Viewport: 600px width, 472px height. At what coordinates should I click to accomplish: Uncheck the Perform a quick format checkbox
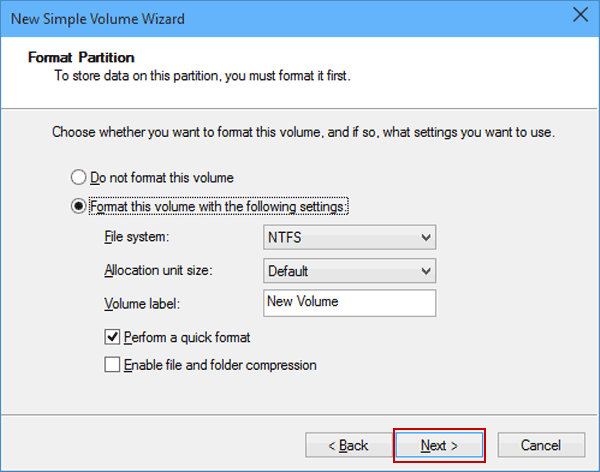(112, 337)
